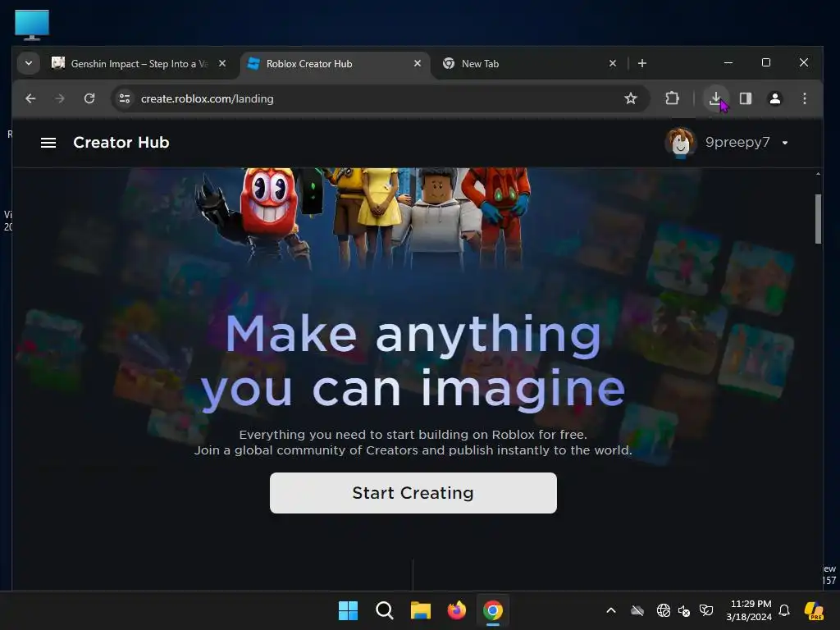Screen dimensions: 840x630
Task: Open a new browser tab
Action: (641, 64)
